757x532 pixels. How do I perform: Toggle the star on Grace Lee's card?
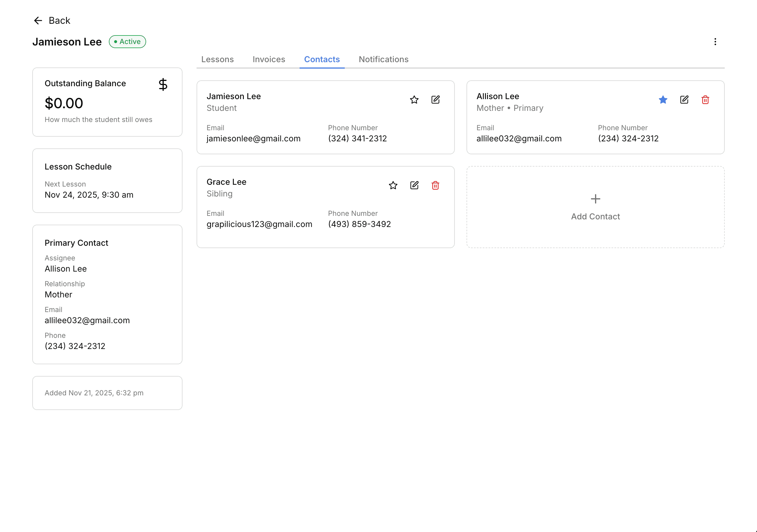[x=393, y=185]
